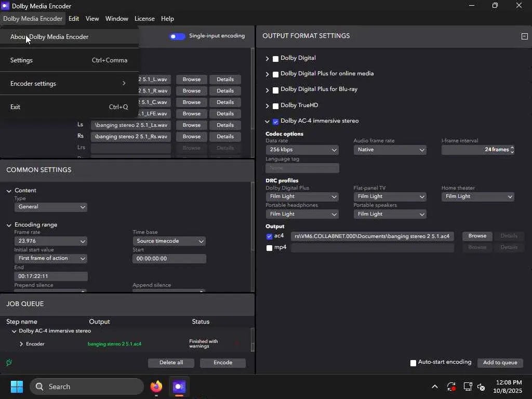The height and width of the screenshot is (399, 532).
Task: Enable Auto-start encoding checkbox
Action: point(413,363)
